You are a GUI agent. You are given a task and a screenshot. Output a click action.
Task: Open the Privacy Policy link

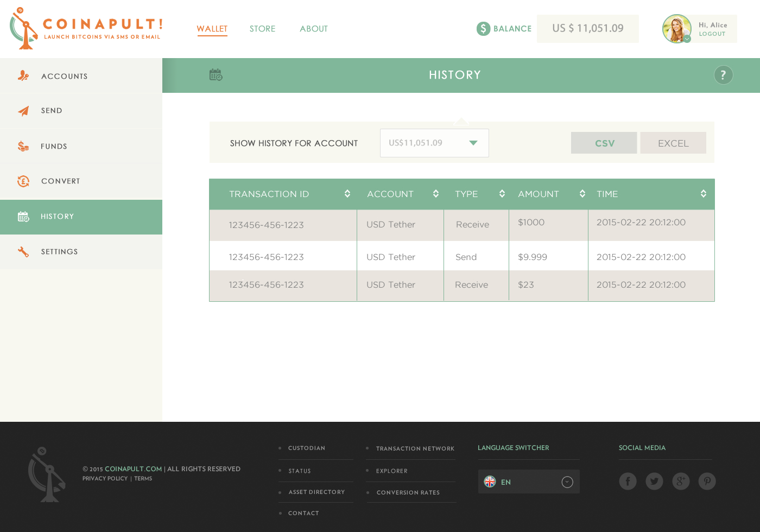point(105,478)
